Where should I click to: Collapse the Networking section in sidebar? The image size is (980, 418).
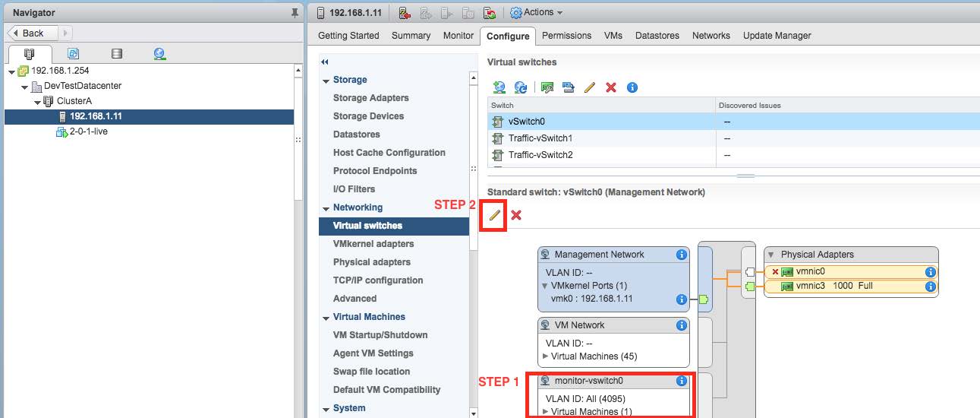pyautogui.click(x=326, y=208)
